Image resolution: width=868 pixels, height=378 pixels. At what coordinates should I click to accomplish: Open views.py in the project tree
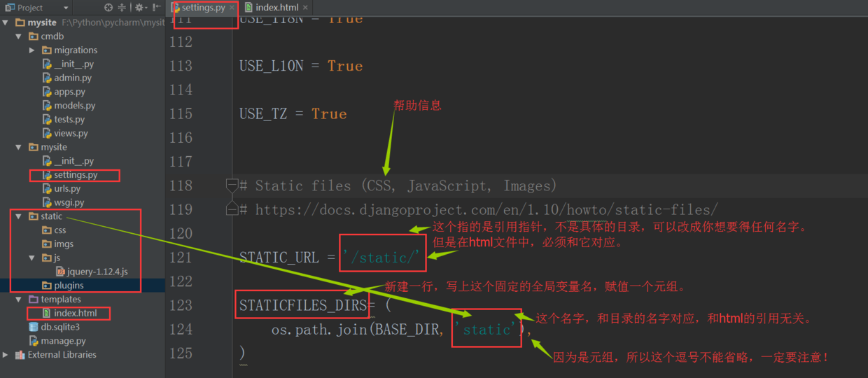[x=65, y=133]
